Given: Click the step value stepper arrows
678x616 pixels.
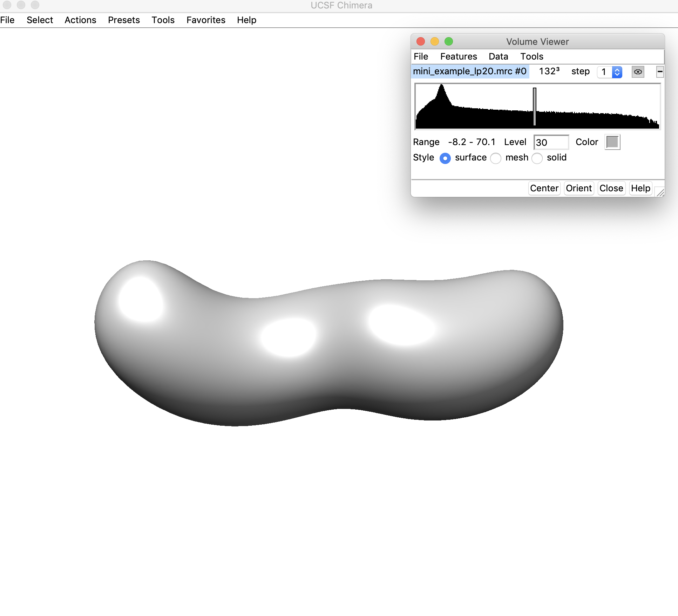Looking at the screenshot, I should click(x=617, y=72).
